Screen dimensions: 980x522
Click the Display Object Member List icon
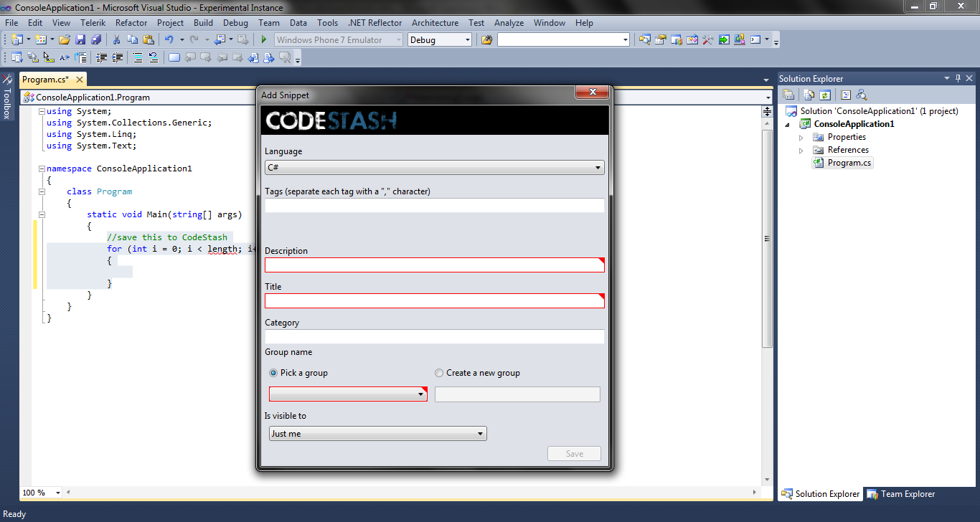[x=17, y=58]
